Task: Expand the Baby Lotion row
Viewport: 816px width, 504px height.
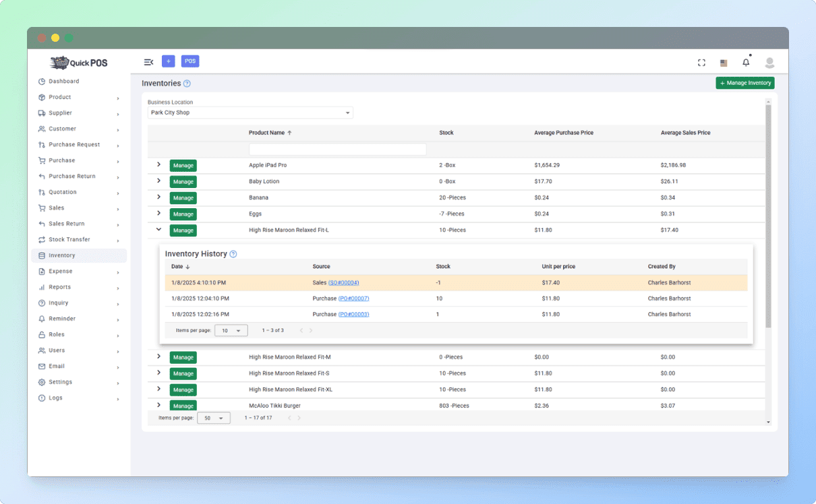Action: (x=159, y=181)
